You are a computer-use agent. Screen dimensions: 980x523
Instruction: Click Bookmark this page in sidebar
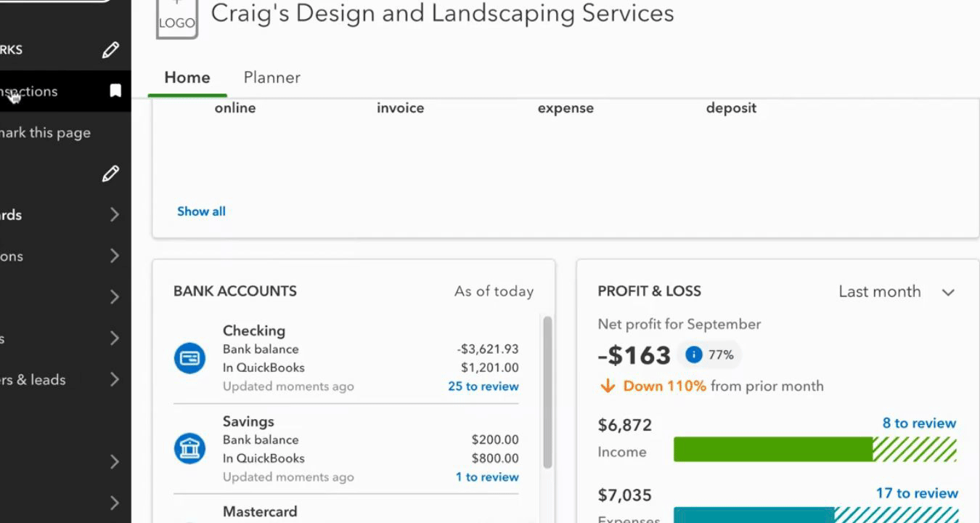click(45, 133)
